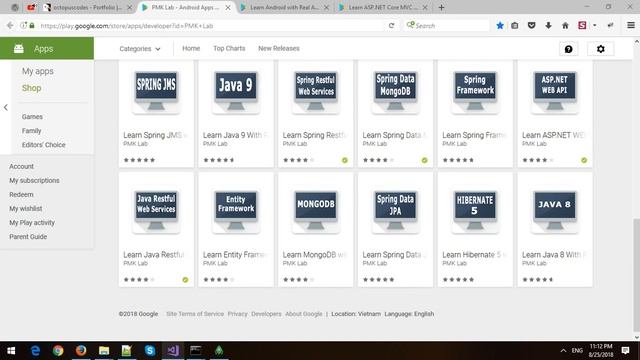Launch Chrome from the taskbar
The width and height of the screenshot is (640, 360).
(58, 351)
